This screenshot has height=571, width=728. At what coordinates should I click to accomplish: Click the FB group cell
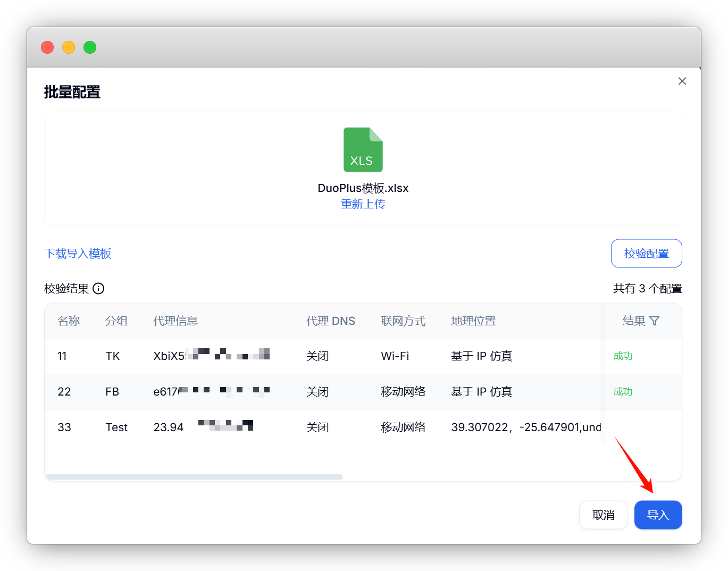[x=112, y=392]
